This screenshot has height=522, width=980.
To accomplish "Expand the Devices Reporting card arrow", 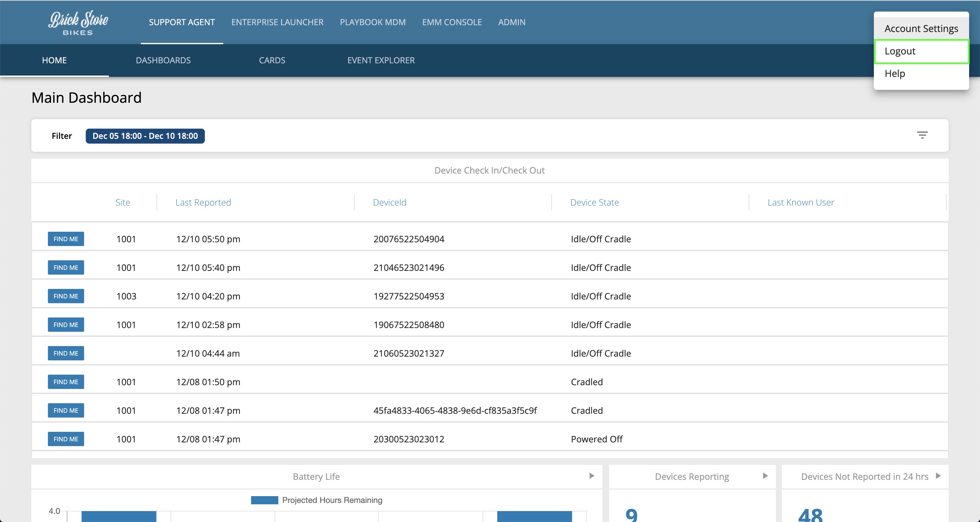I will click(765, 476).
